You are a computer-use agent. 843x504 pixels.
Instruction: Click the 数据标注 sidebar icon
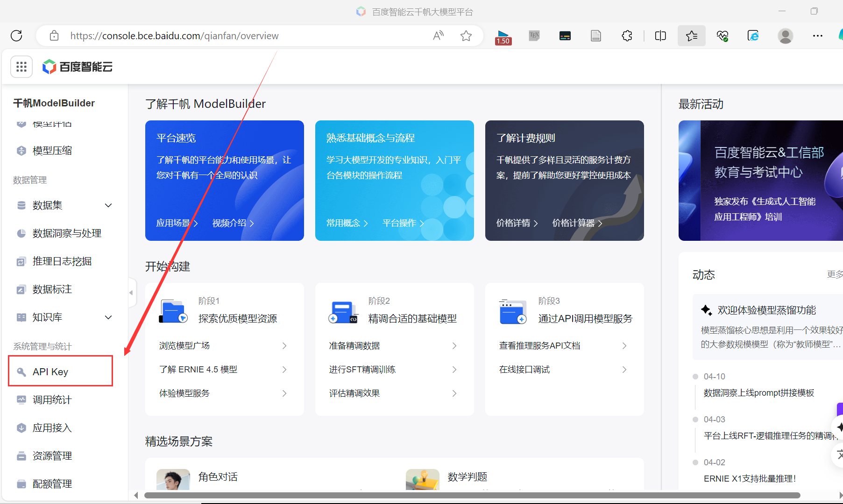click(x=21, y=289)
